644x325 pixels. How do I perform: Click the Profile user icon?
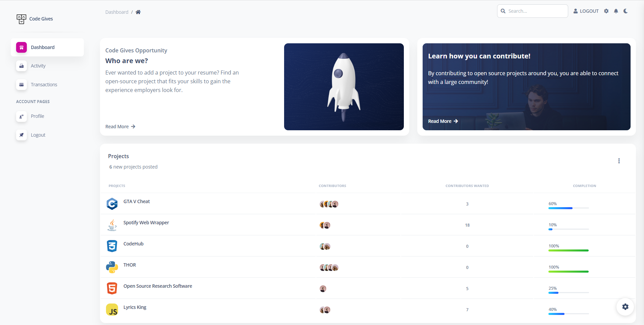(x=21, y=117)
